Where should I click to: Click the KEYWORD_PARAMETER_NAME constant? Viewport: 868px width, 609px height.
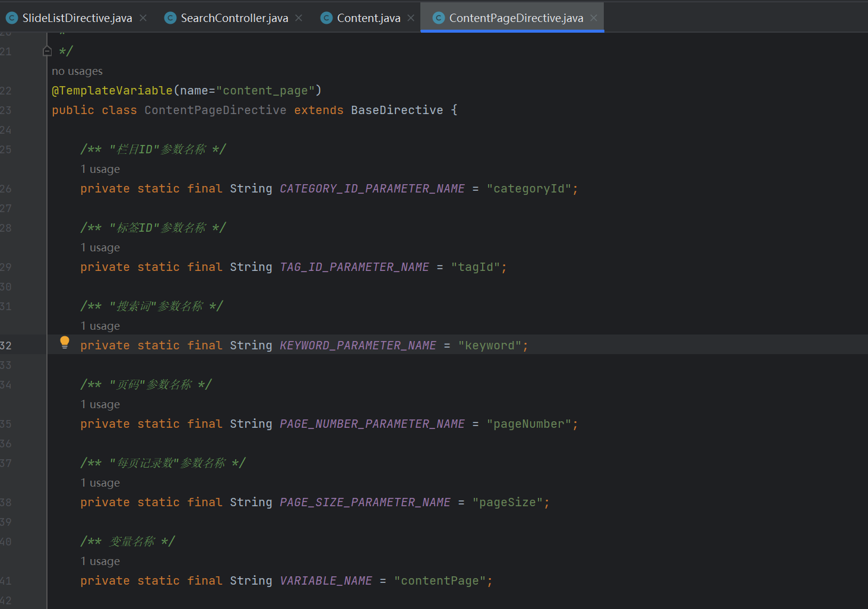pyautogui.click(x=358, y=345)
